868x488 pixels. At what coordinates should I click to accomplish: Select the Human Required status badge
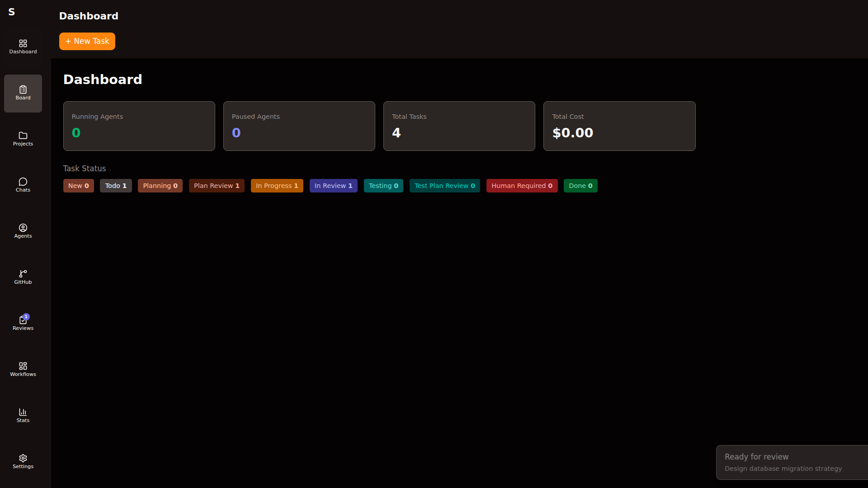(522, 186)
